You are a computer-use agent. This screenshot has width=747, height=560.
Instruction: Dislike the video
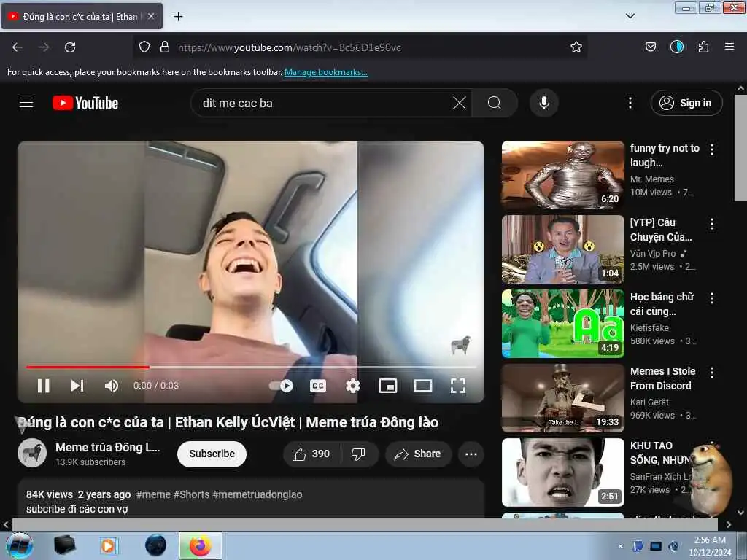coord(359,454)
